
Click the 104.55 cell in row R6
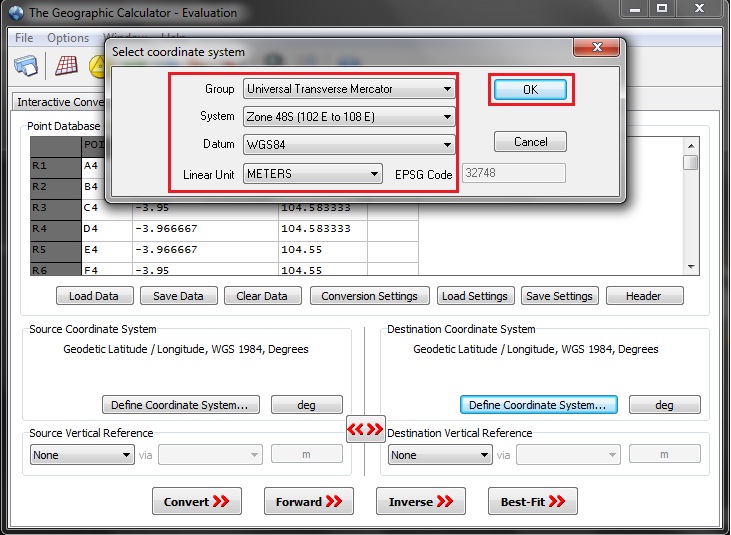tap(323, 269)
